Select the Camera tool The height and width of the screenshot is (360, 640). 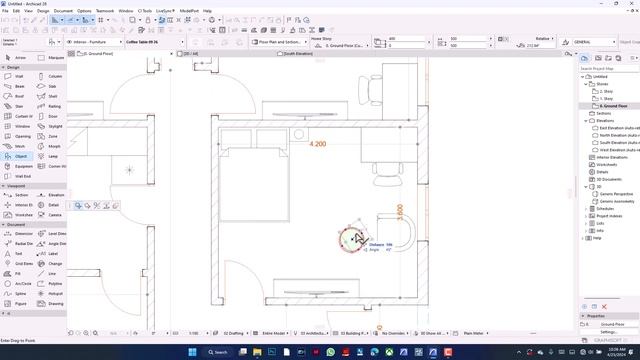point(51,215)
